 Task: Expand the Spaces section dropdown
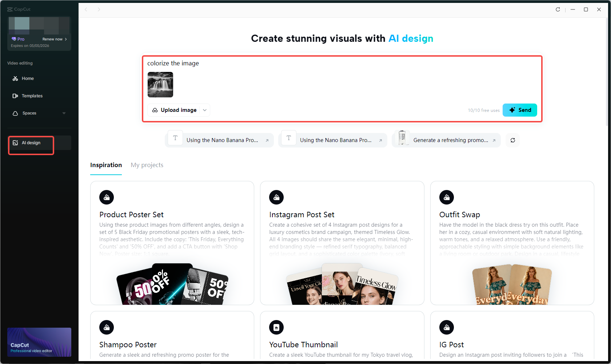(x=64, y=113)
